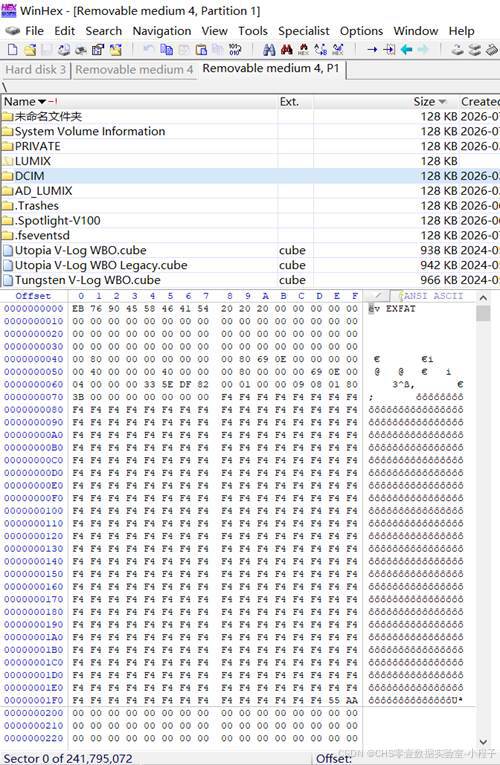Click the Go To Offset arrow icon
The image size is (500, 765).
[372, 49]
